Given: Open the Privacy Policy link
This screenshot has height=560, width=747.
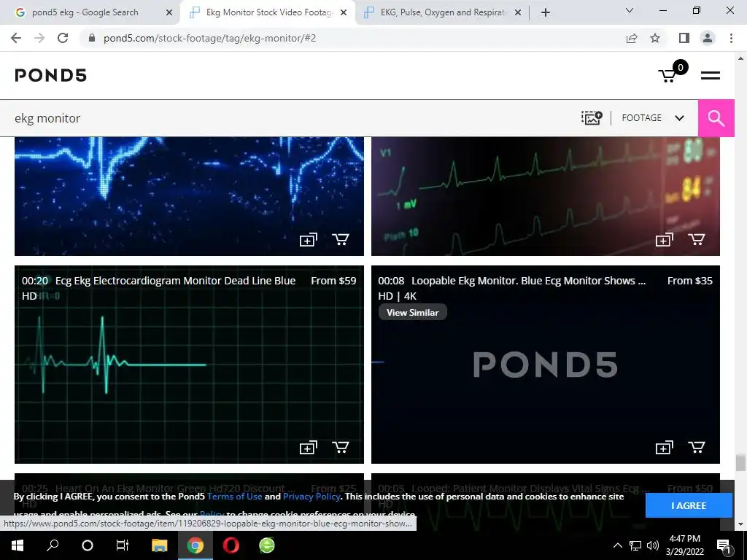Looking at the screenshot, I should click(311, 496).
